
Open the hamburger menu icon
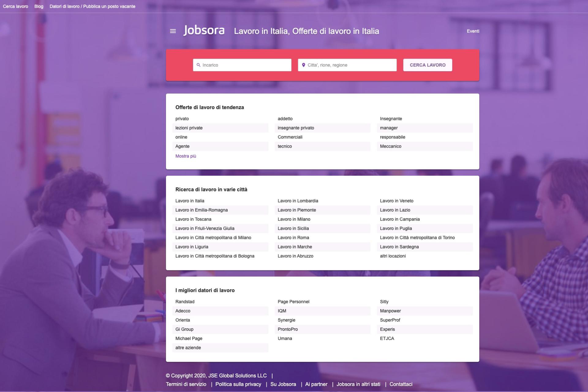coord(173,31)
